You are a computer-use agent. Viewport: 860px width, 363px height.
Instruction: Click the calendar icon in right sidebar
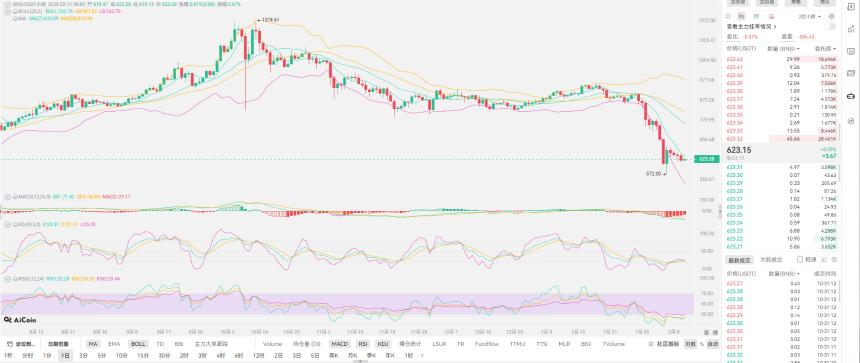(851, 73)
